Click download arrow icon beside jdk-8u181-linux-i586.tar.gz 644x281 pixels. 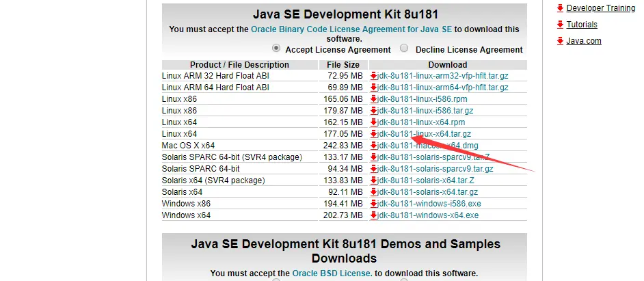(373, 111)
